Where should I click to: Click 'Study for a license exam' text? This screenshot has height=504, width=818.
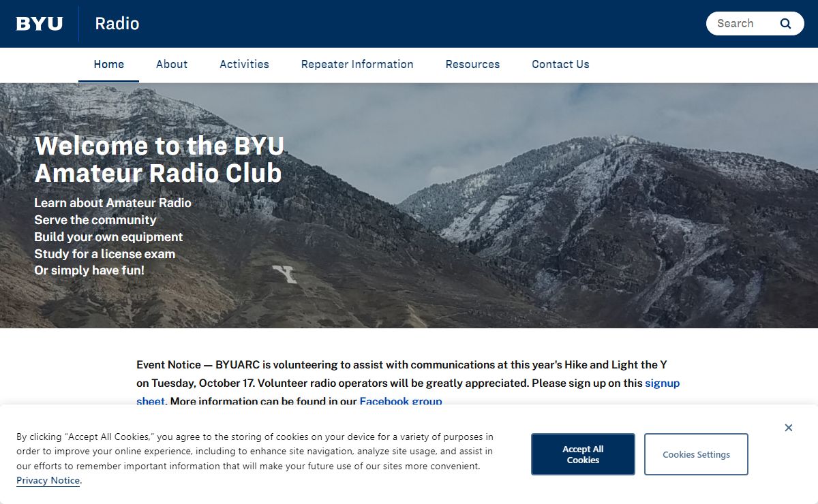[105, 254]
